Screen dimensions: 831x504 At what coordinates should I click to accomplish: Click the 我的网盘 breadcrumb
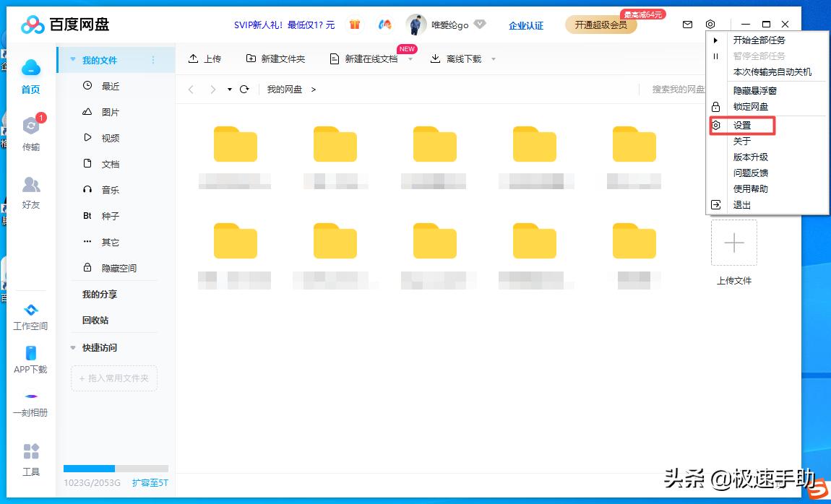(x=285, y=90)
